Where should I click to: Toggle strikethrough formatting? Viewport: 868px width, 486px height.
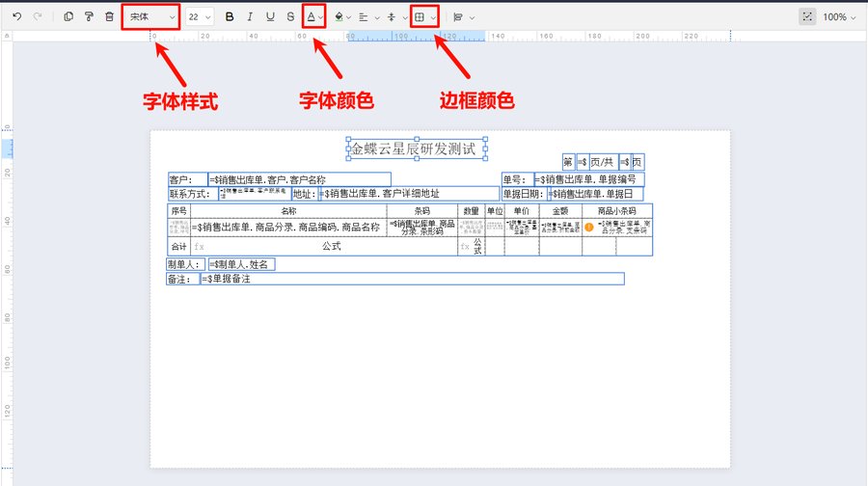pos(290,16)
